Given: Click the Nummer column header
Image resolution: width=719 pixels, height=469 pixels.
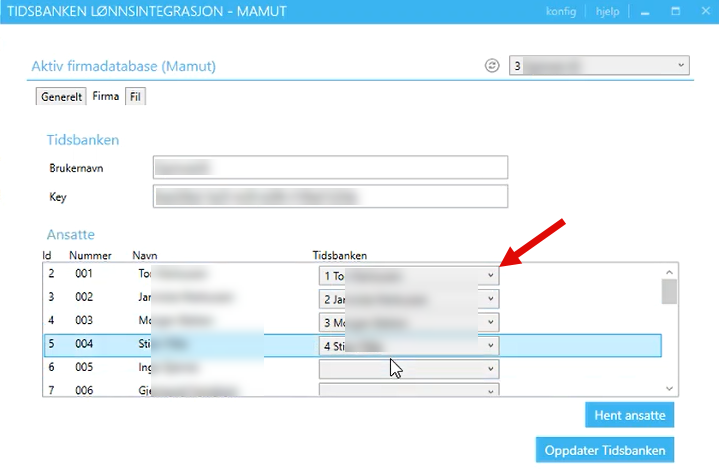Looking at the screenshot, I should point(90,255).
